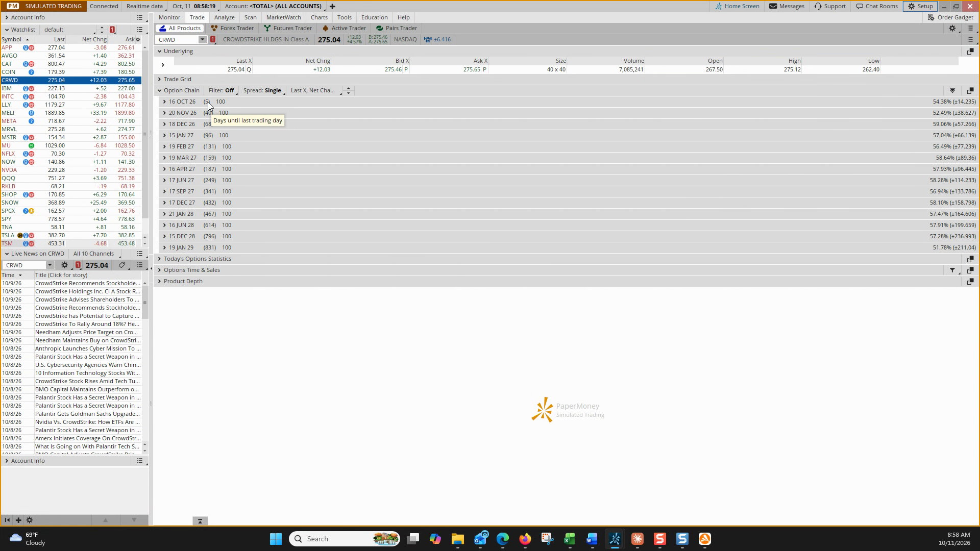The height and width of the screenshot is (551, 980).
Task: Open File Explorer from the taskbar
Action: coord(458,539)
